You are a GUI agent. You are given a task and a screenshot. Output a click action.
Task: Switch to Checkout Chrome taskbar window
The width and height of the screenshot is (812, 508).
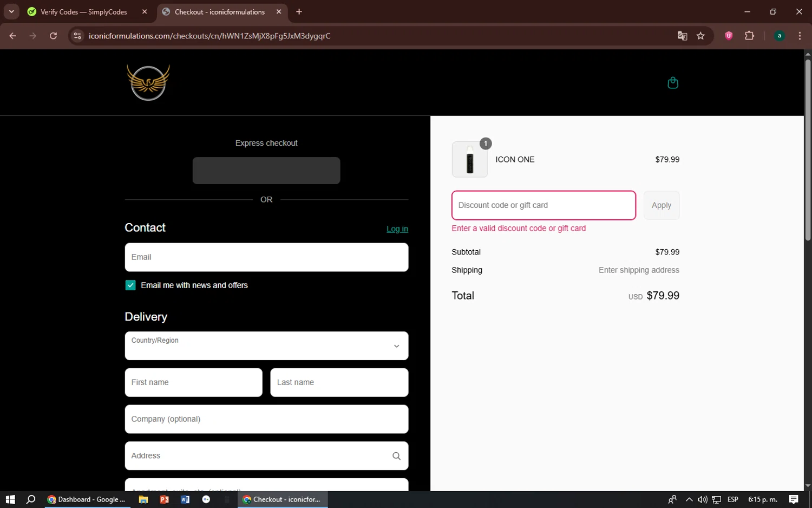point(283,499)
